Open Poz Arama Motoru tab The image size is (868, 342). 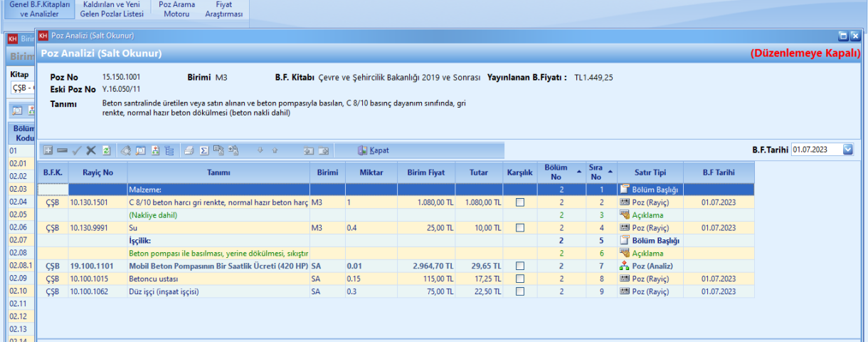pos(176,9)
